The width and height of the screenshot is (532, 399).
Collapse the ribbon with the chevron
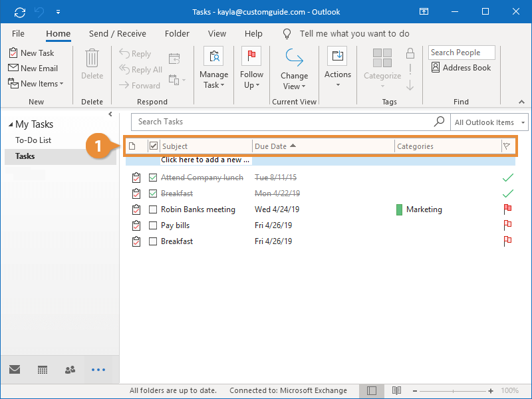click(521, 102)
